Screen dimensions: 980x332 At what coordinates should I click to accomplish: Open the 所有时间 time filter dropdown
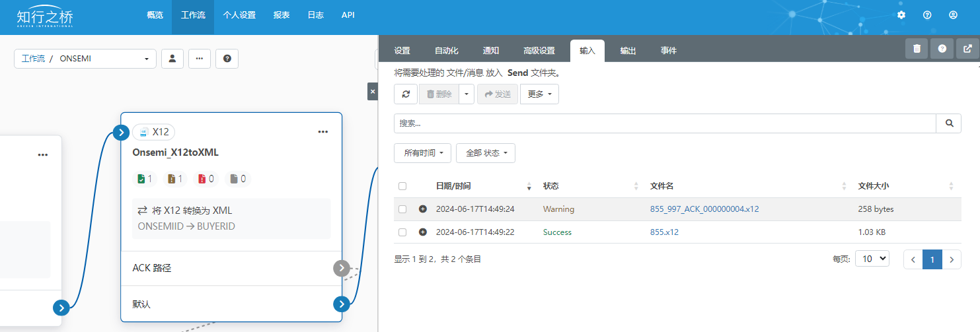tap(423, 153)
